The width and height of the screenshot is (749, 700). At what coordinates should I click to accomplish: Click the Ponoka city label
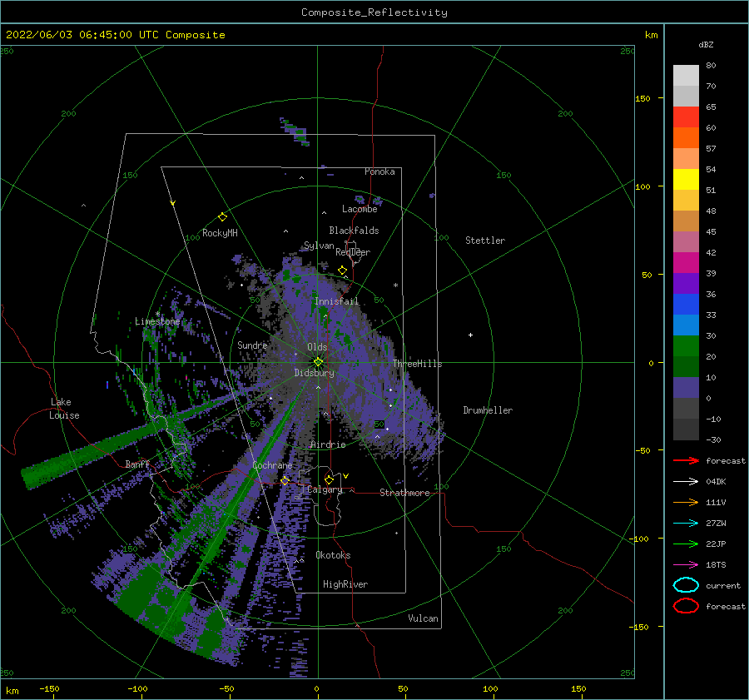[379, 171]
